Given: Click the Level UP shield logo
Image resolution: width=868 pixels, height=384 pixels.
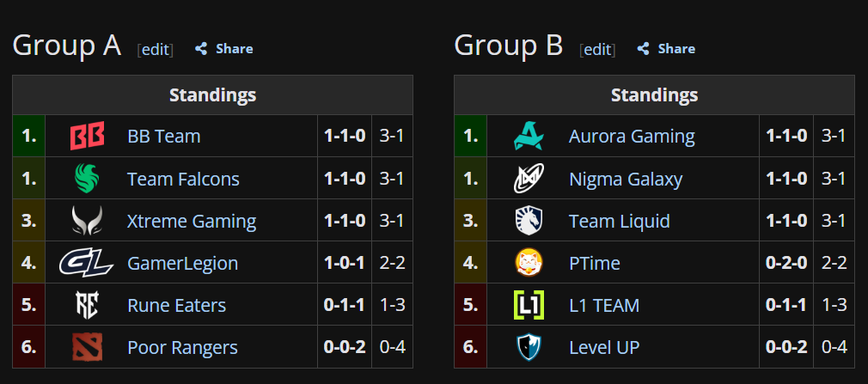Looking at the screenshot, I should (x=529, y=347).
